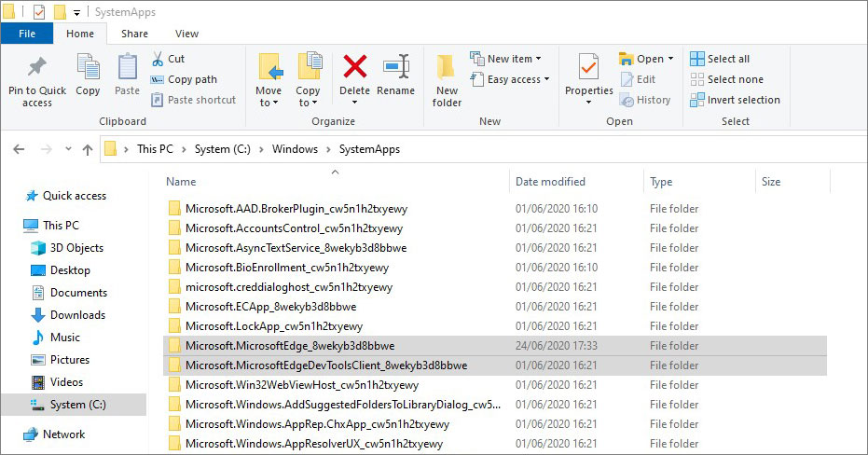This screenshot has width=868, height=455.
Task: Click System (C:) in address breadcrumb
Action: [x=223, y=149]
